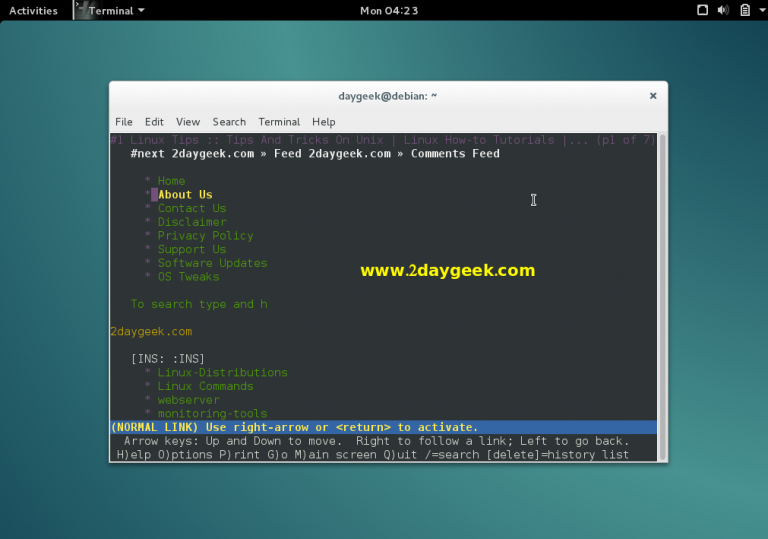Click the highlighted About Us link
This screenshot has height=539, width=768.
click(x=185, y=195)
